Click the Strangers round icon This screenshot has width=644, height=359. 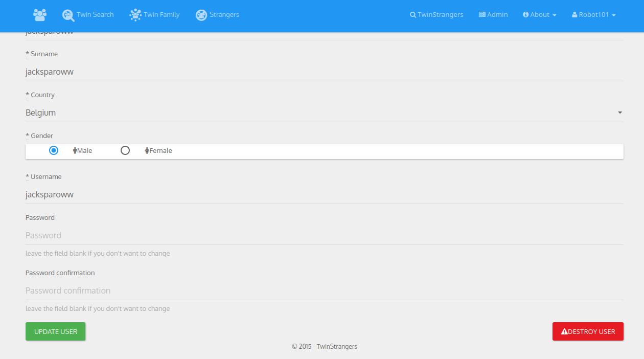click(201, 15)
